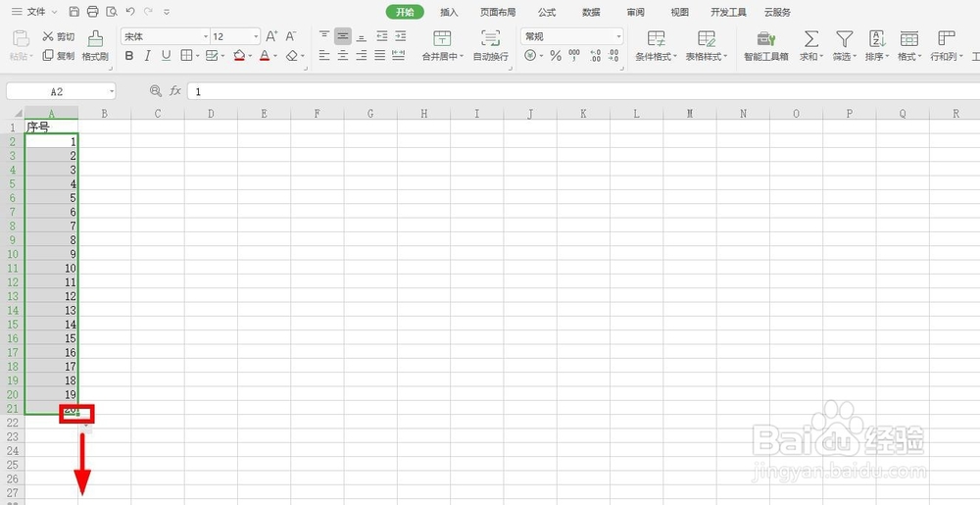Toggle Italic formatting
The image size is (980, 505).
tap(148, 56)
